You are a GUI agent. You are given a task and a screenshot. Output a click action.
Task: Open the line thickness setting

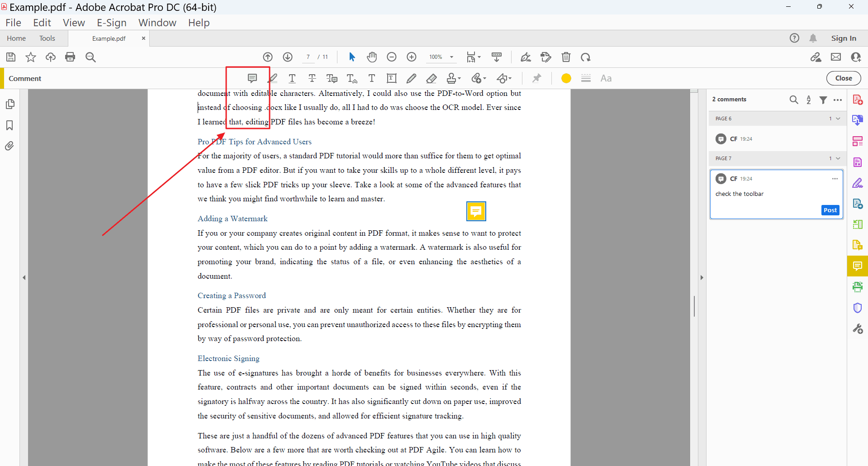tap(586, 78)
